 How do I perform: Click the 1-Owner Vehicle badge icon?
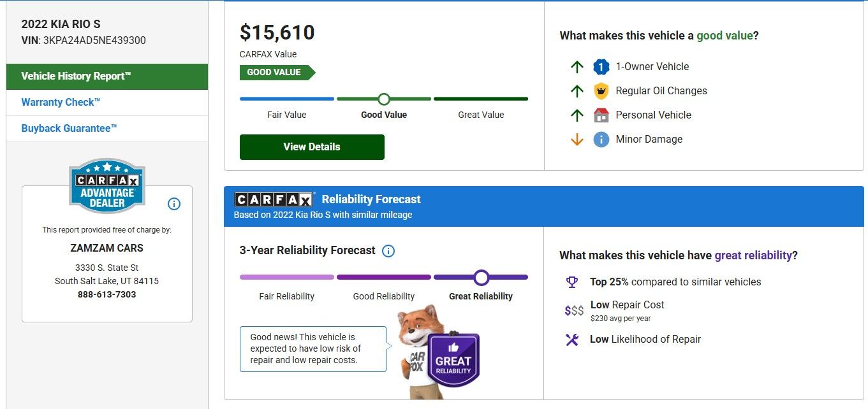601,67
